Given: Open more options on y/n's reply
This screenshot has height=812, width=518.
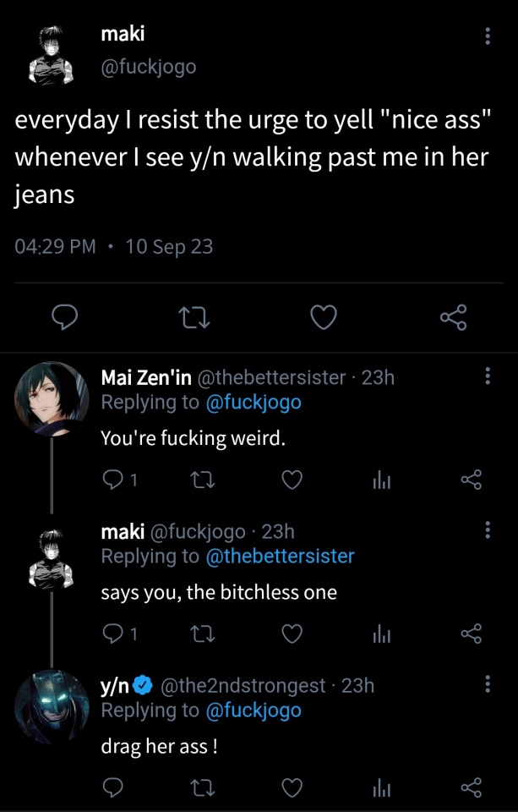Looking at the screenshot, I should tap(487, 684).
